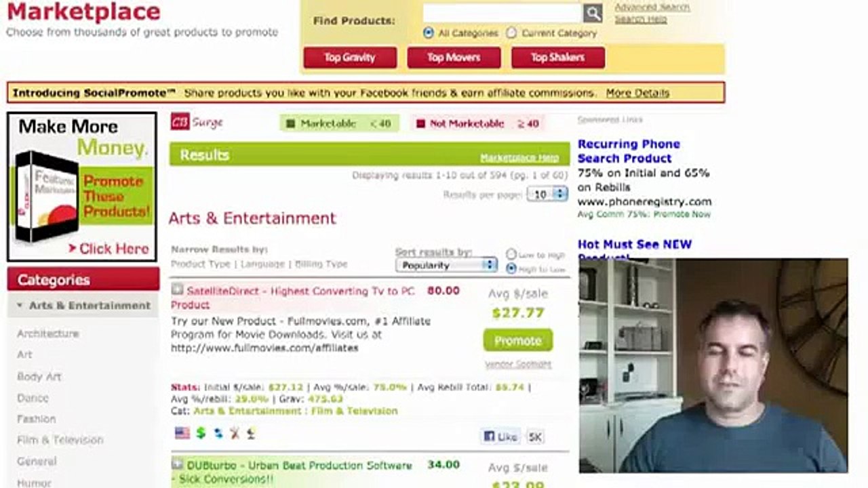The image size is (868, 488).
Task: Collapse the Arts & Entertainment category
Action: pos(83,306)
